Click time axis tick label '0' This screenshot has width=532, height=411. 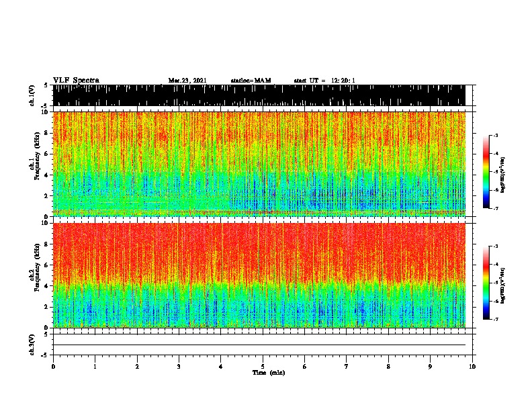(x=53, y=367)
